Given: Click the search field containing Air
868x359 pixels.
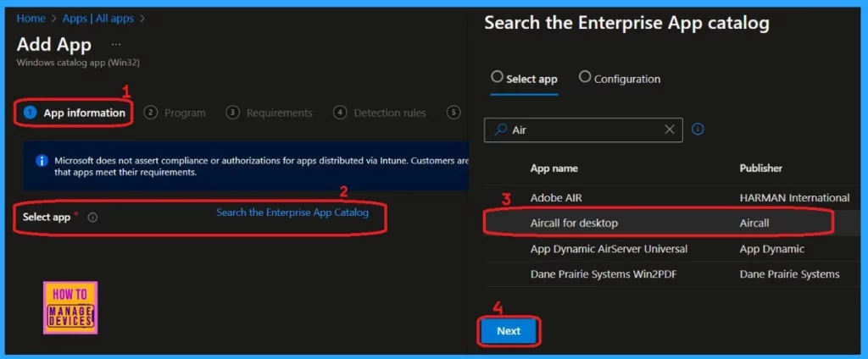Looking at the screenshot, I should click(x=583, y=130).
